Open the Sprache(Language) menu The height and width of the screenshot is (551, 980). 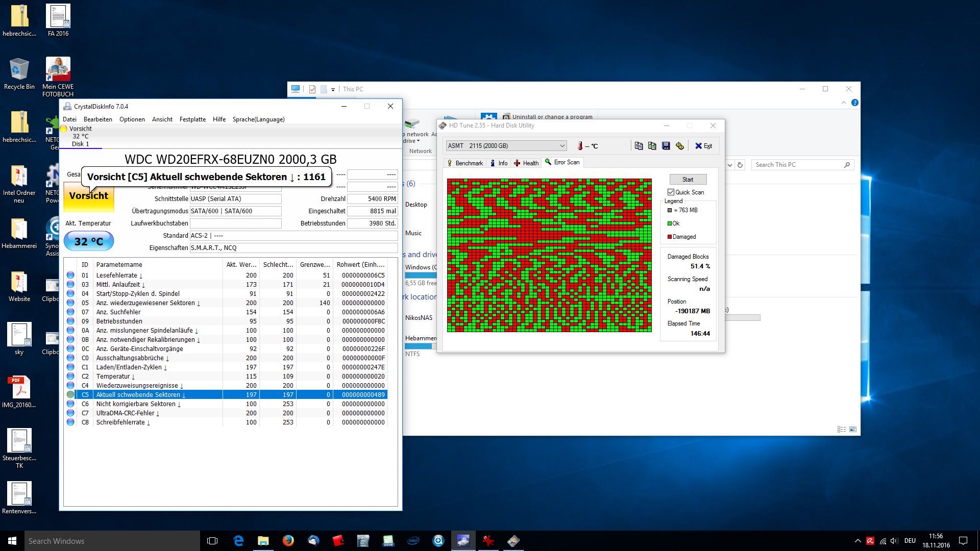coord(258,119)
